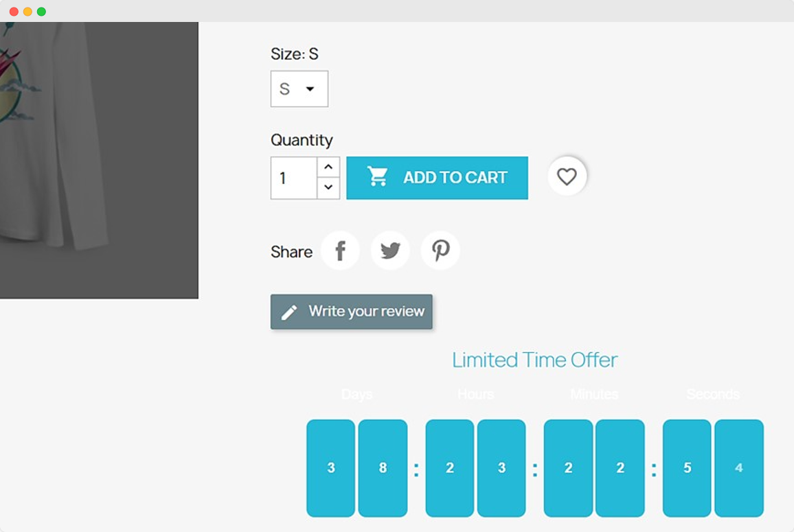
Task: Click the shopping cart icon
Action: (x=377, y=177)
